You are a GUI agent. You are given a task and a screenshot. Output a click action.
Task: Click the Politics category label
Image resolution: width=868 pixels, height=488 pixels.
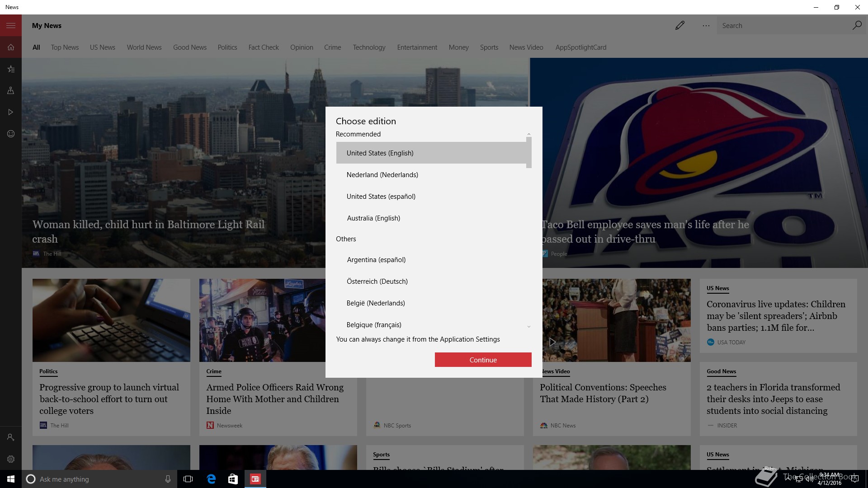tap(48, 371)
